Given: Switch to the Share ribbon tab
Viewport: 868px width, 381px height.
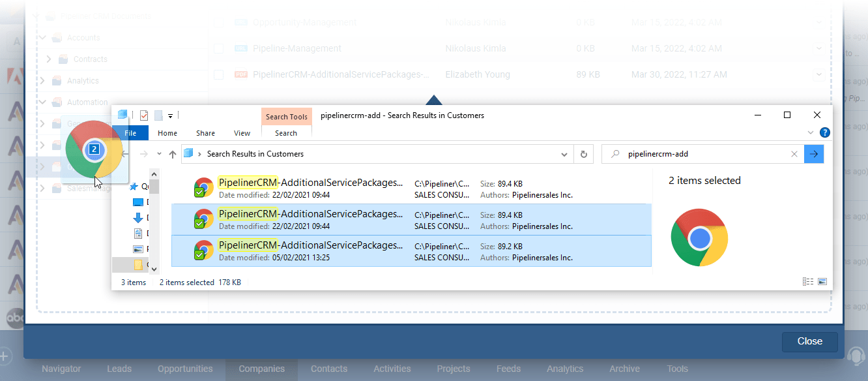Looking at the screenshot, I should coord(205,132).
